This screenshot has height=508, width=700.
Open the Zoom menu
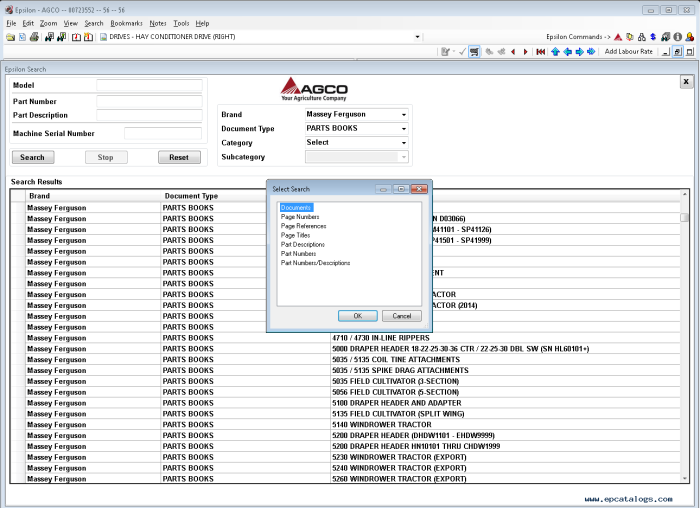click(x=48, y=23)
